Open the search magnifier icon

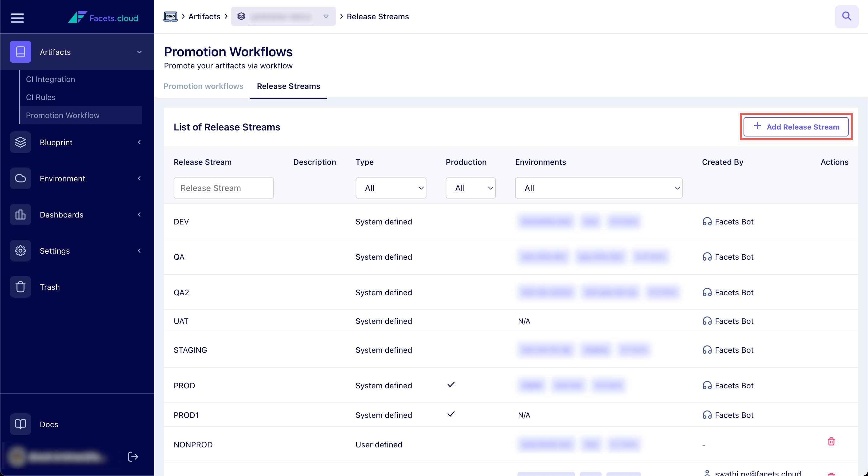[846, 16]
